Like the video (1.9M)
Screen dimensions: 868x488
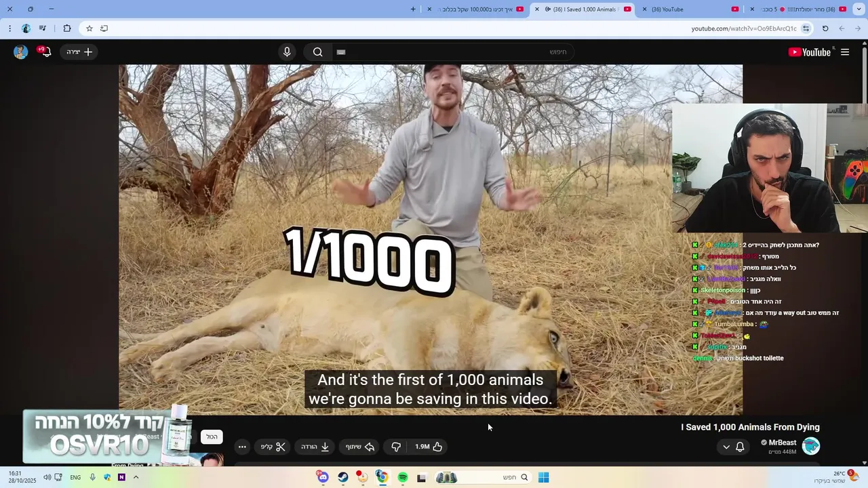pyautogui.click(x=429, y=447)
